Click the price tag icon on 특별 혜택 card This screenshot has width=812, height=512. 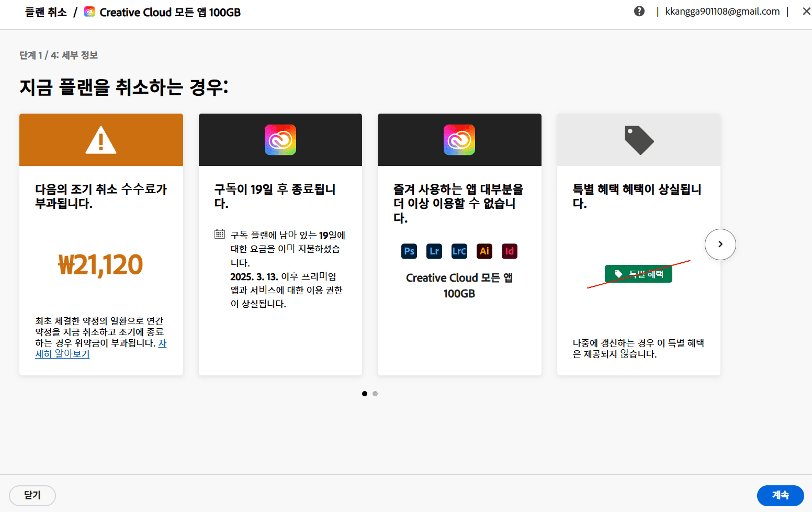click(639, 140)
